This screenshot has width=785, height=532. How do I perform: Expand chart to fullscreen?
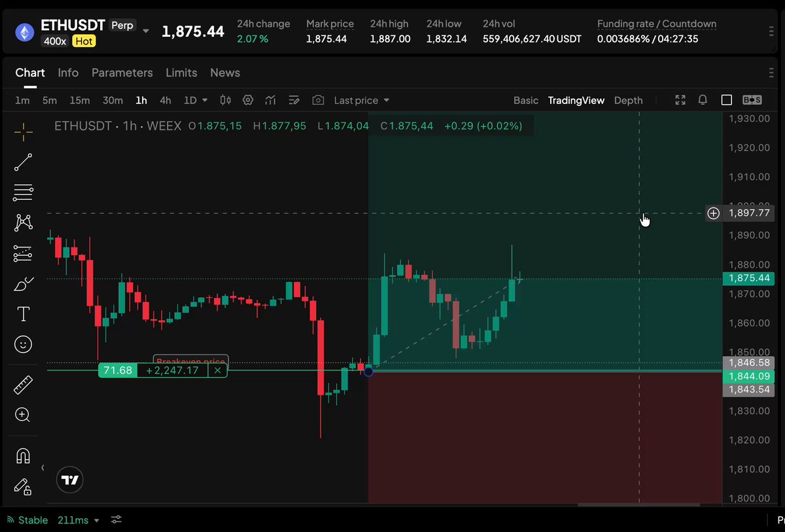(680, 100)
